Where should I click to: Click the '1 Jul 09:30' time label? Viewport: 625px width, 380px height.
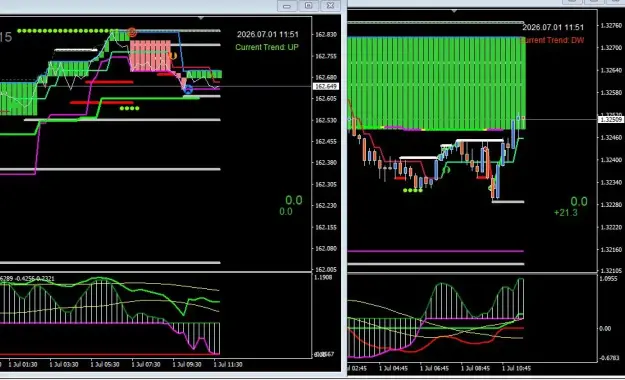click(187, 364)
